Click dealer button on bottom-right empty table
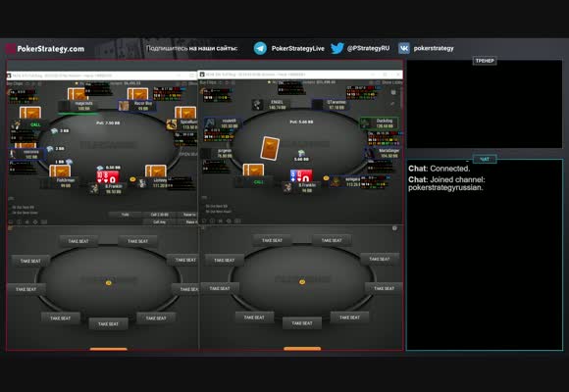 pos(302,282)
